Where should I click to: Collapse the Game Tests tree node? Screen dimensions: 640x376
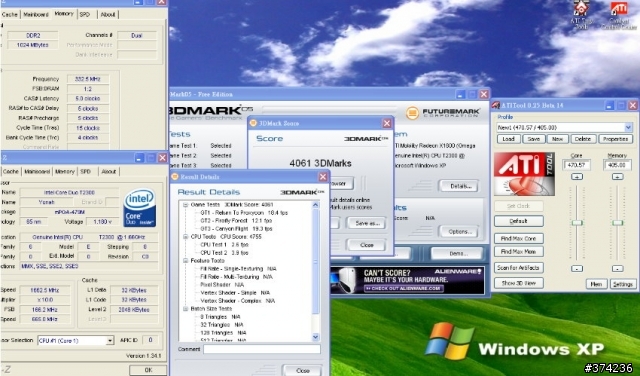pos(186,205)
